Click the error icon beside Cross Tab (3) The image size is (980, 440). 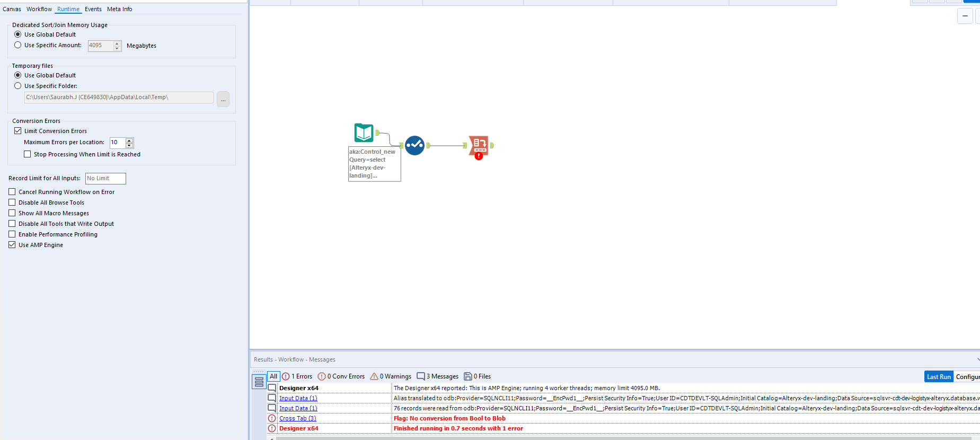click(x=272, y=418)
